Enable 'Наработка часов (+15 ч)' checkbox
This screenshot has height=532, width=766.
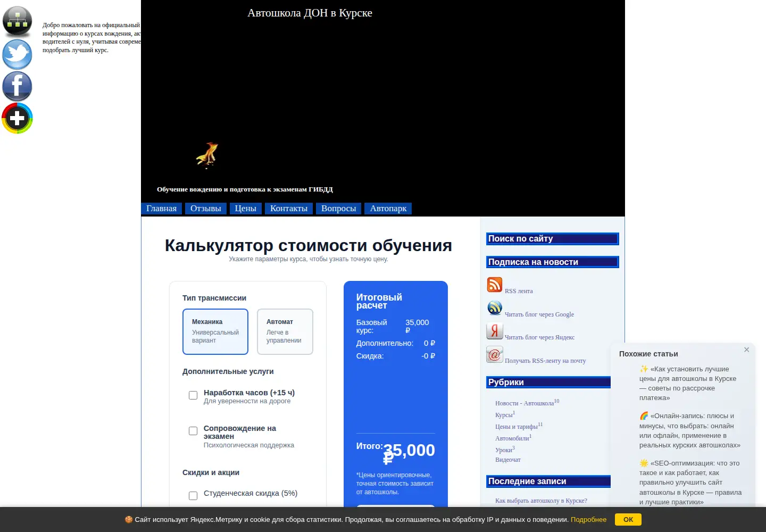tap(193, 395)
